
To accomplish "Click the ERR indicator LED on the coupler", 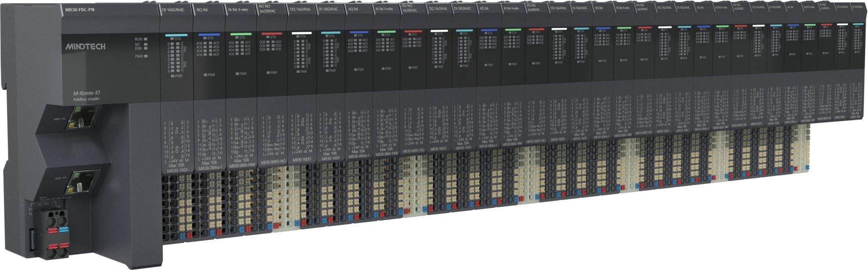I will [x=146, y=48].
